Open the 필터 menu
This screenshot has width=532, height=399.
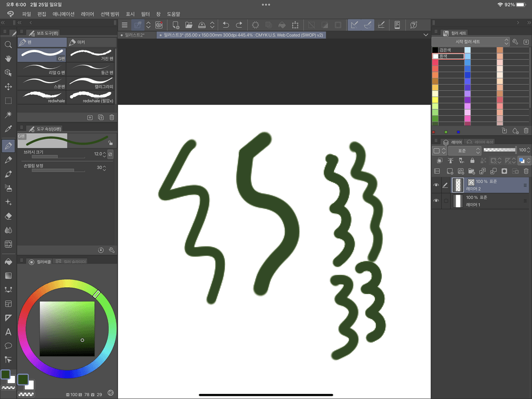pos(145,14)
